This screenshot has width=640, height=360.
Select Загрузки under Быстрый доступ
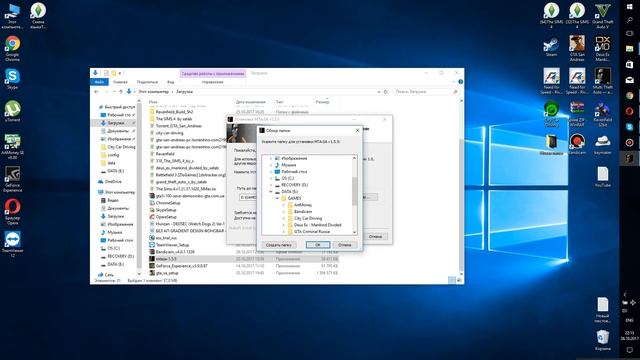(x=116, y=123)
